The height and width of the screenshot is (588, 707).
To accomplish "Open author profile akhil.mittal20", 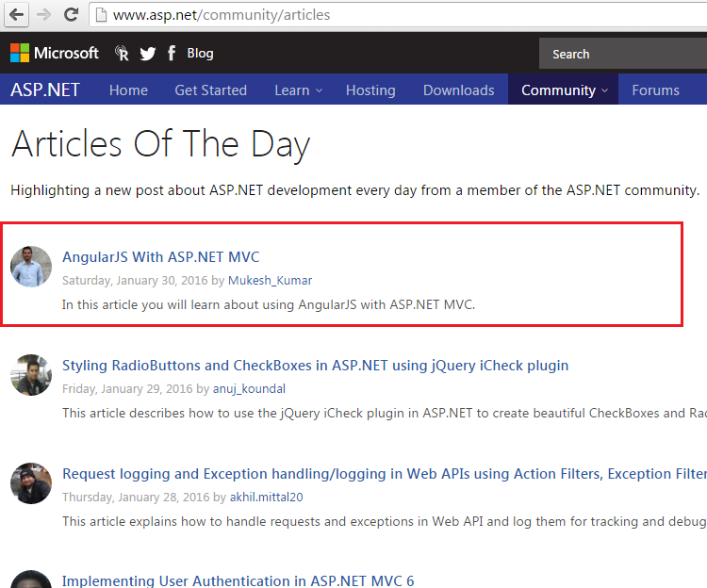I will click(267, 497).
